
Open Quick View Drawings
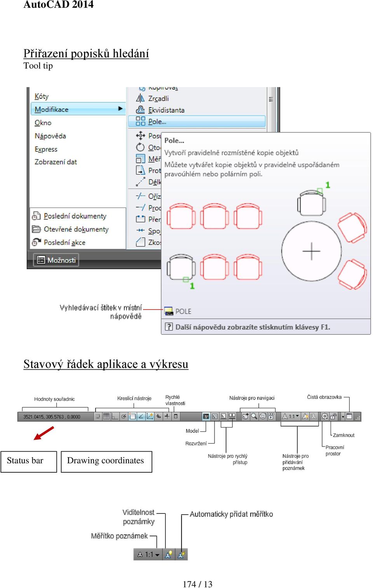[232, 416]
